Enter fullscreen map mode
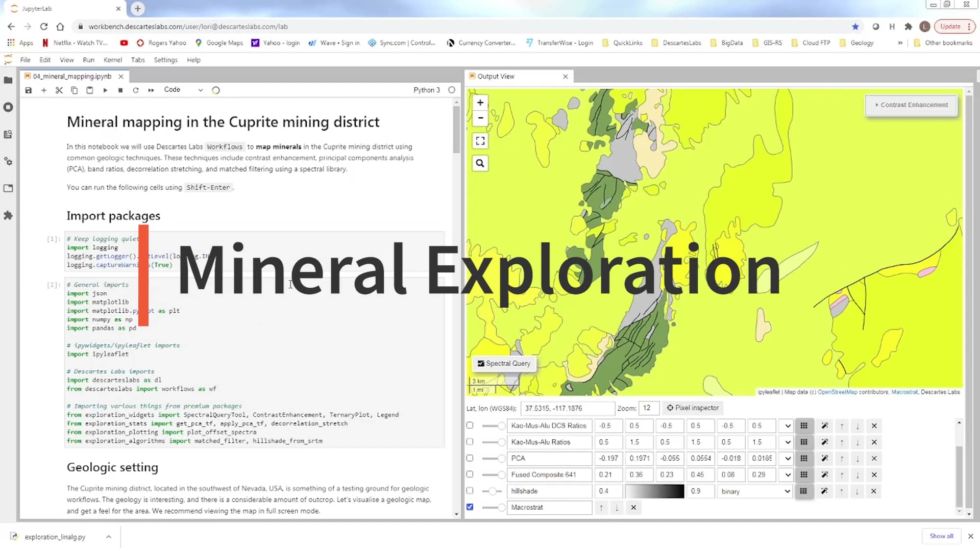 (x=479, y=140)
